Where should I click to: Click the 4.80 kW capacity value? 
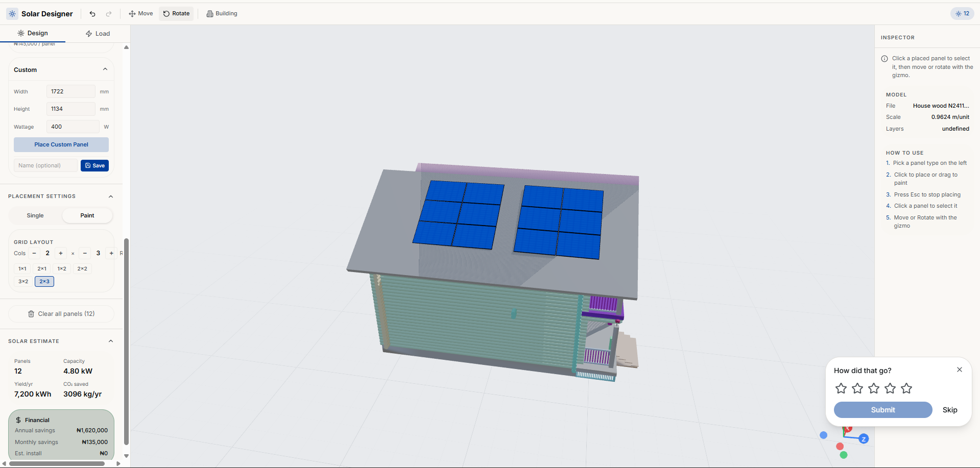(x=78, y=371)
